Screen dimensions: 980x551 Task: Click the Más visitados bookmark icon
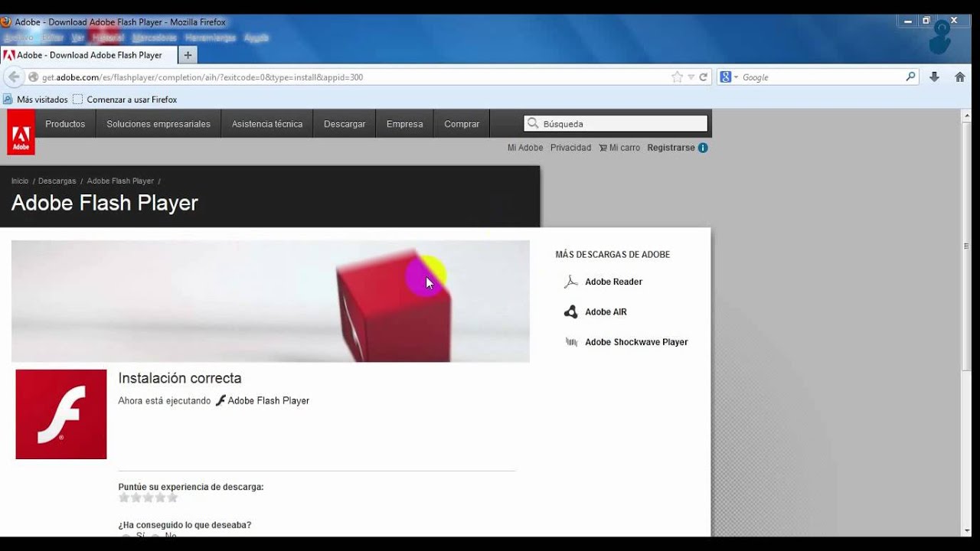click(8, 99)
